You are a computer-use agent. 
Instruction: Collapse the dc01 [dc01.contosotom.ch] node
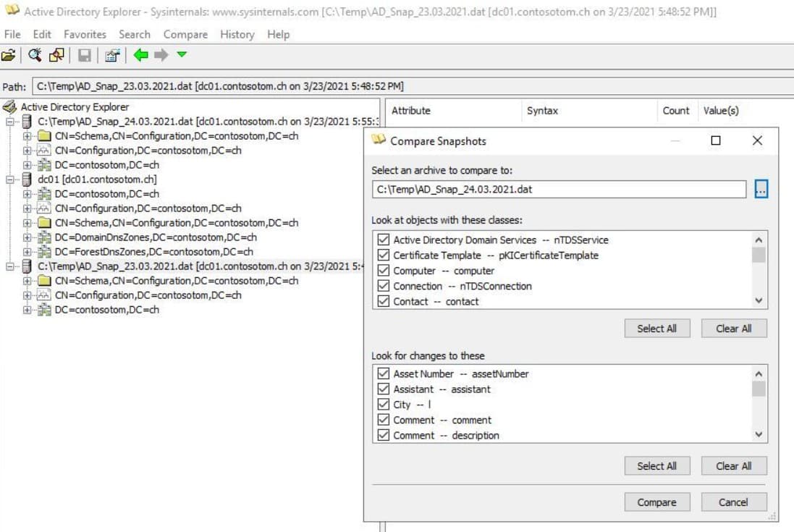[9, 180]
